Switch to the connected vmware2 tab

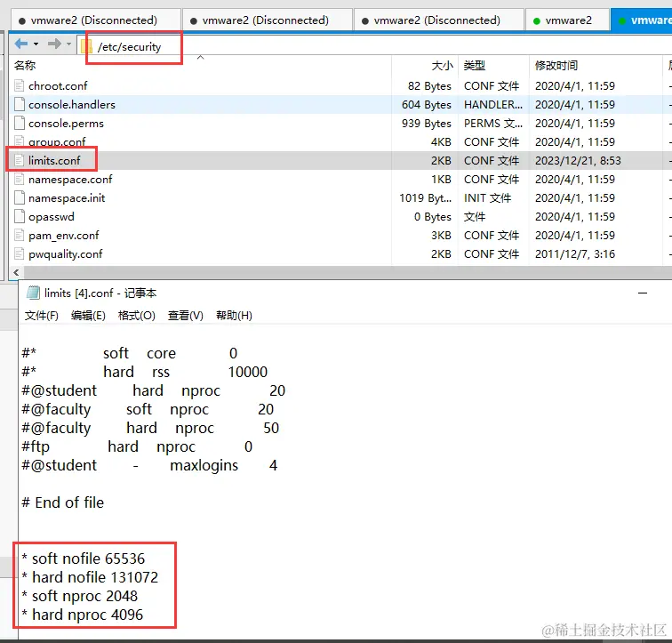567,20
